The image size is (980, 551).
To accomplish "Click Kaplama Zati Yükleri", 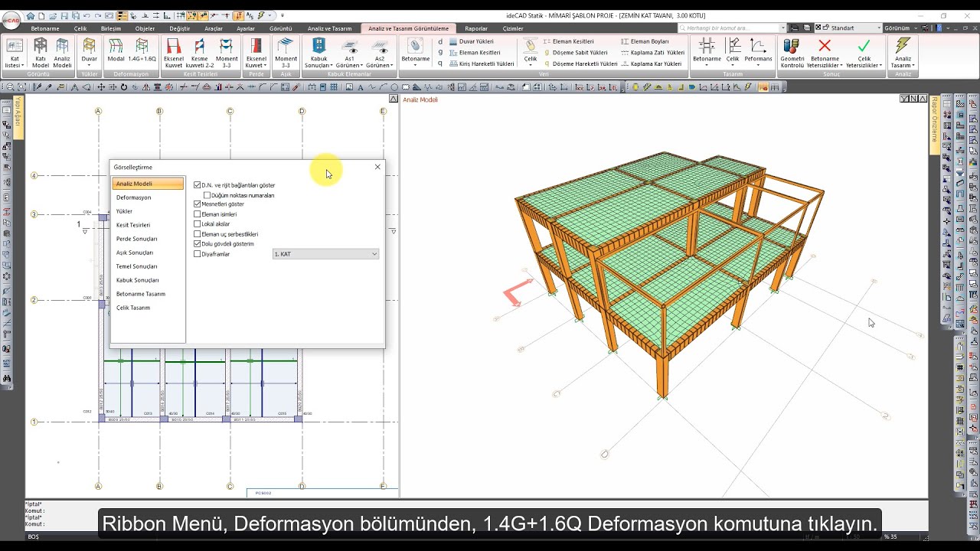I will 652,53.
